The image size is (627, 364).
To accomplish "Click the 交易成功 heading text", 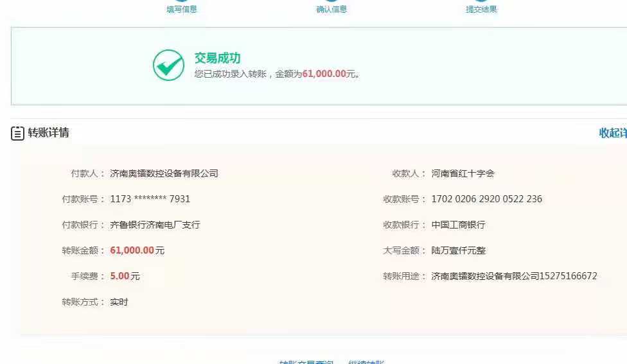I will coord(217,58).
